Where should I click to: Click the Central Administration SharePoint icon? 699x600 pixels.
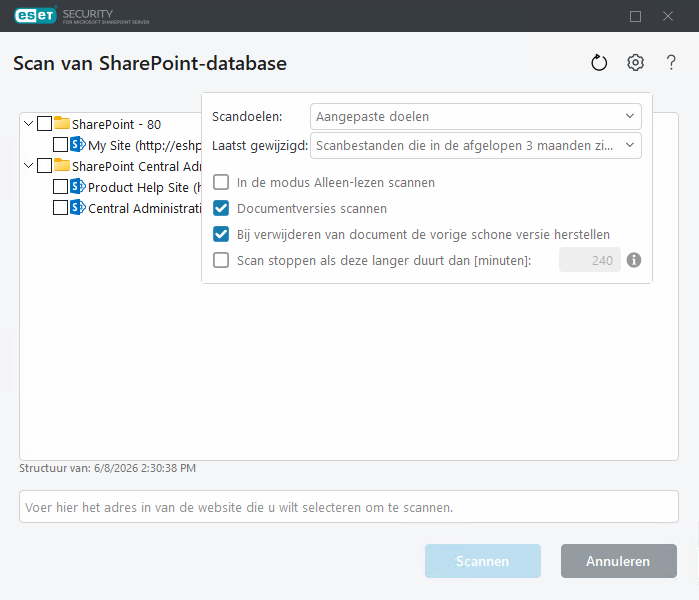(78, 207)
